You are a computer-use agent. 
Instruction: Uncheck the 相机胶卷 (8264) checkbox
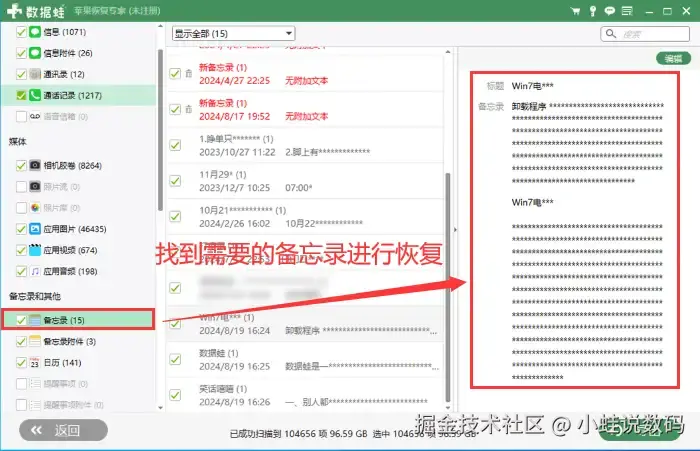(x=21, y=165)
